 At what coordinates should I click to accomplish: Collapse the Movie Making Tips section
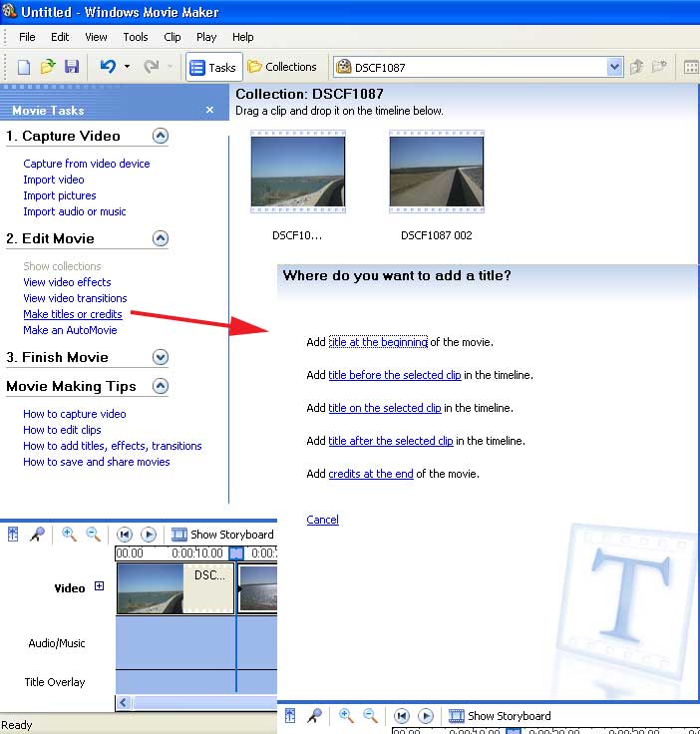pos(160,386)
